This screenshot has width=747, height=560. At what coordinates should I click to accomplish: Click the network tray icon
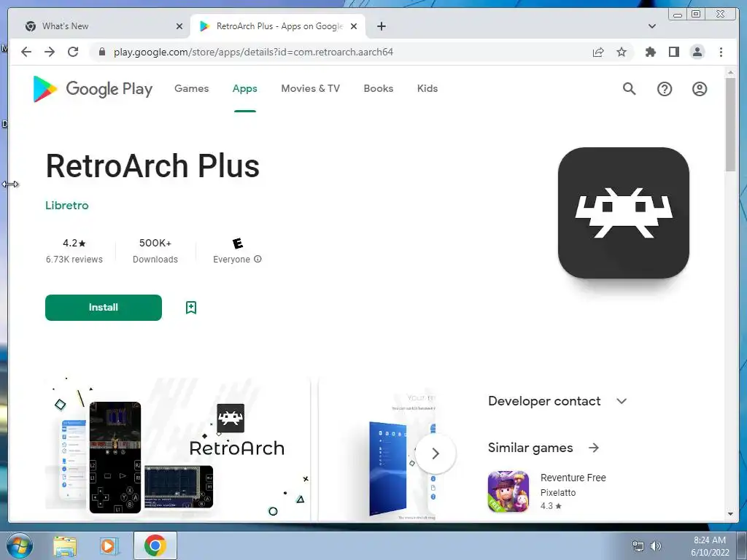638,546
